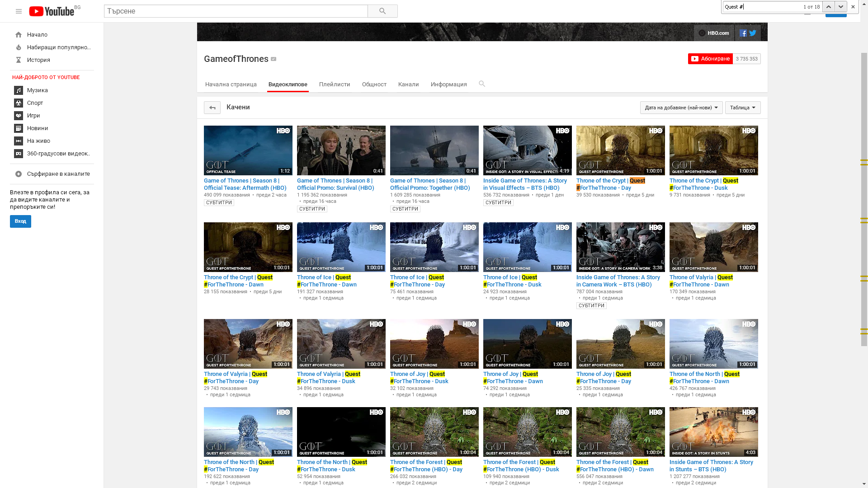The height and width of the screenshot is (488, 868).
Task: Click the trending flame icon
Action: (19, 47)
